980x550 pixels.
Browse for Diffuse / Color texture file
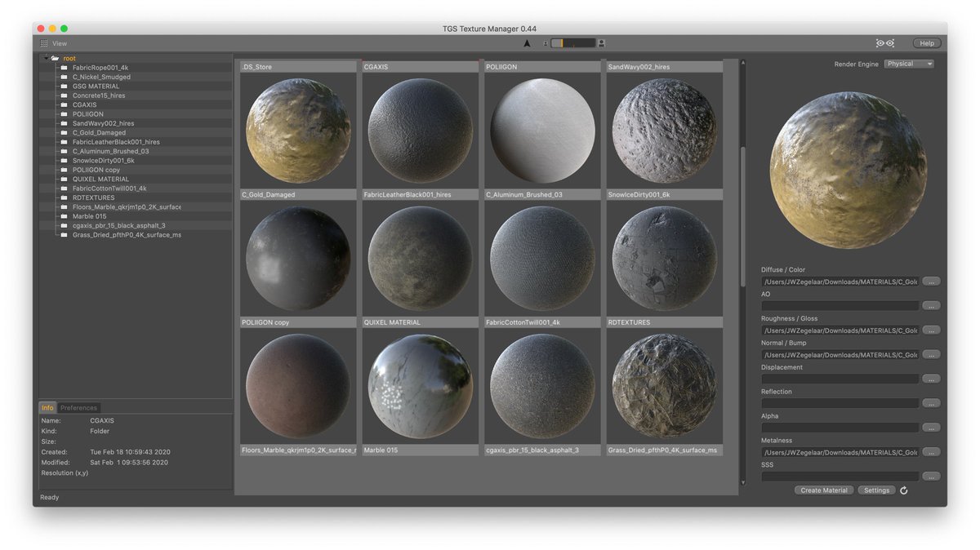click(x=931, y=282)
